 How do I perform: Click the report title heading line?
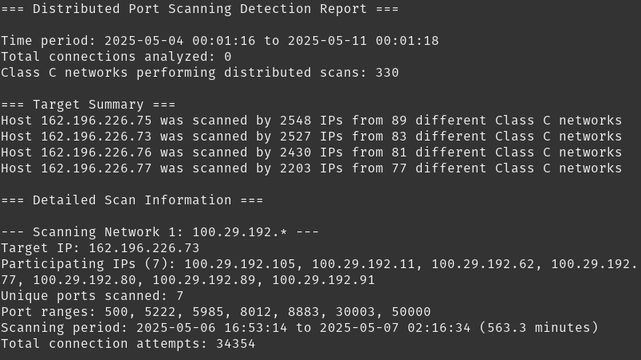[x=199, y=9]
